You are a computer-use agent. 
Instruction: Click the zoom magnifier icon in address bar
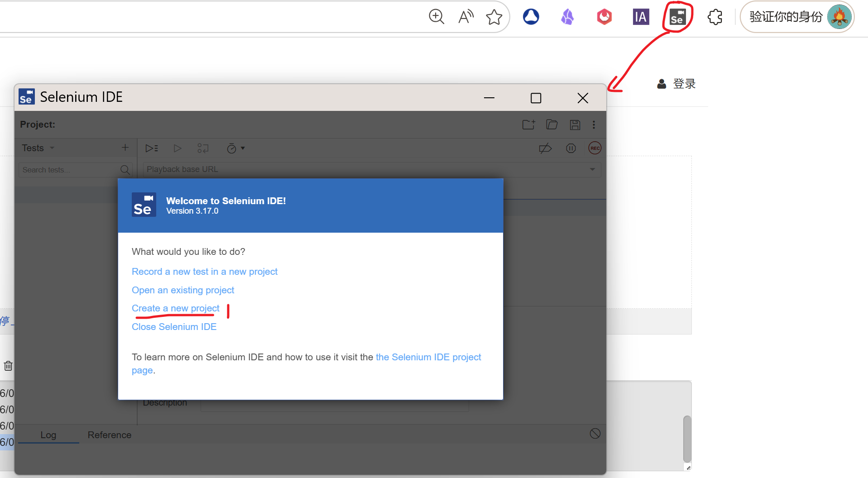436,17
